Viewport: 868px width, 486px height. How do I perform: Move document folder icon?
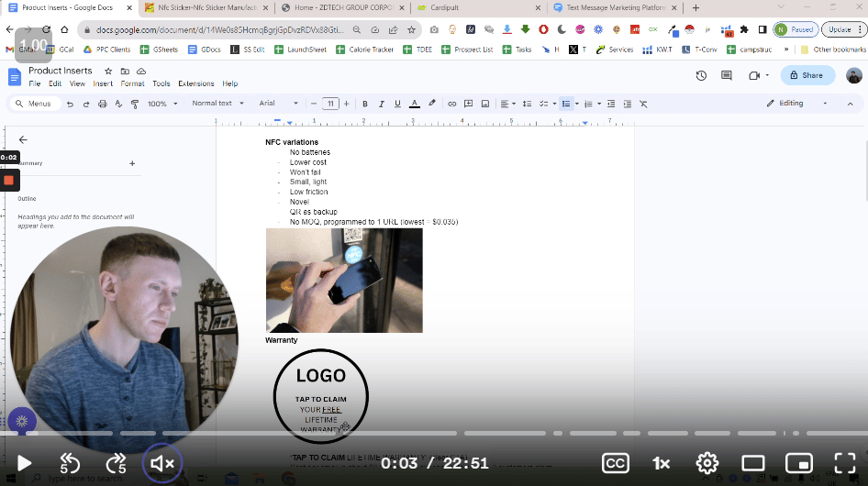click(x=125, y=71)
